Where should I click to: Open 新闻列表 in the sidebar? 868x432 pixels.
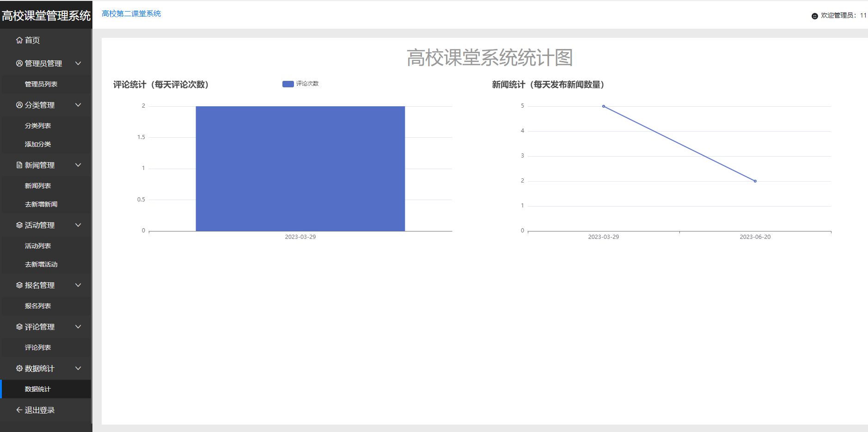pos(46,186)
